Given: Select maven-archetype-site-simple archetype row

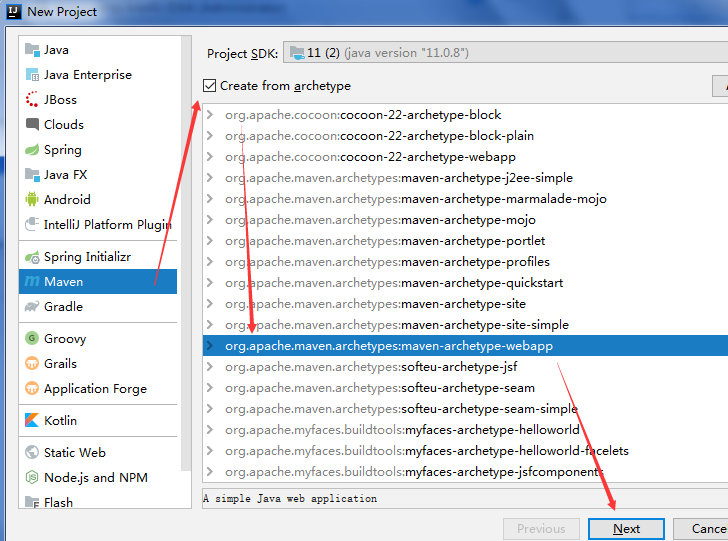Looking at the screenshot, I should click(x=465, y=325).
